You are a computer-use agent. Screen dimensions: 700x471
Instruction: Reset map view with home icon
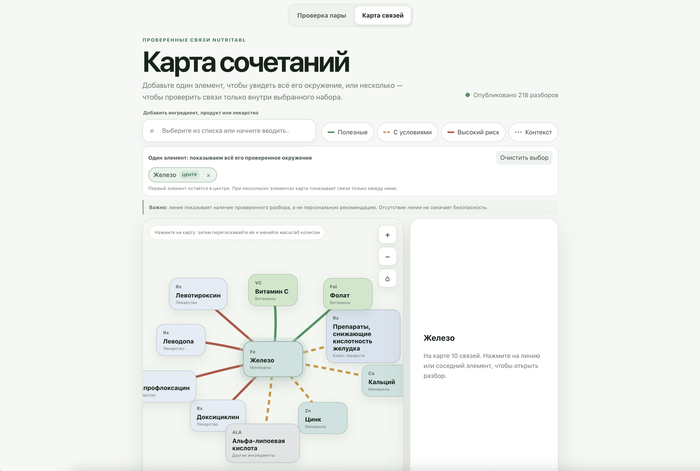tap(387, 279)
